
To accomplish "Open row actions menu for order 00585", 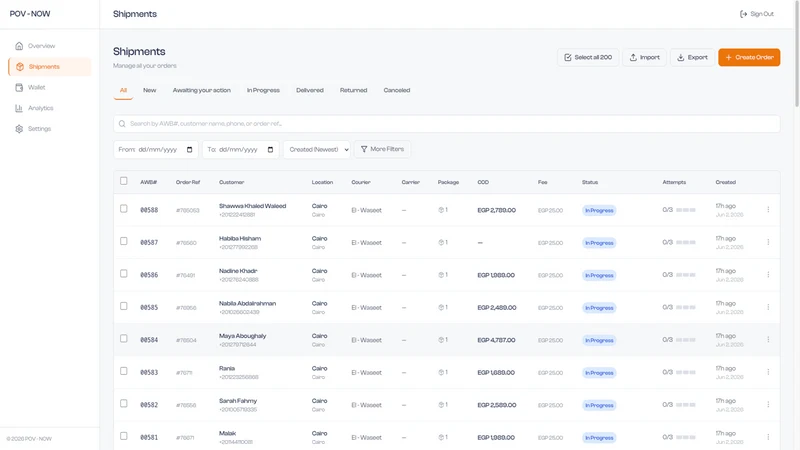I will click(768, 307).
